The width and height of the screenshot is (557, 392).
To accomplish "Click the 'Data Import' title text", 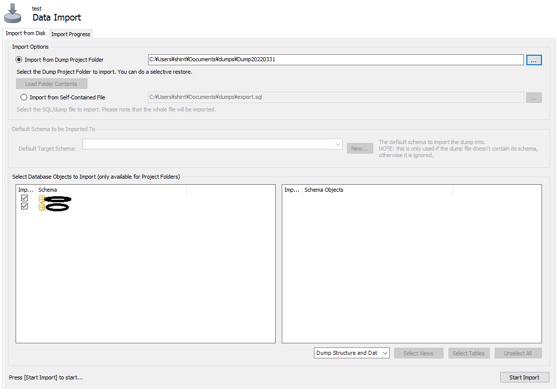I will [57, 18].
